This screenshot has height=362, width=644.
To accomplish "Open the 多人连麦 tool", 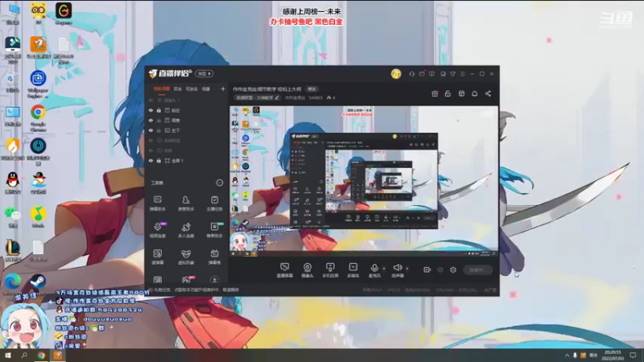I will coord(186,230).
